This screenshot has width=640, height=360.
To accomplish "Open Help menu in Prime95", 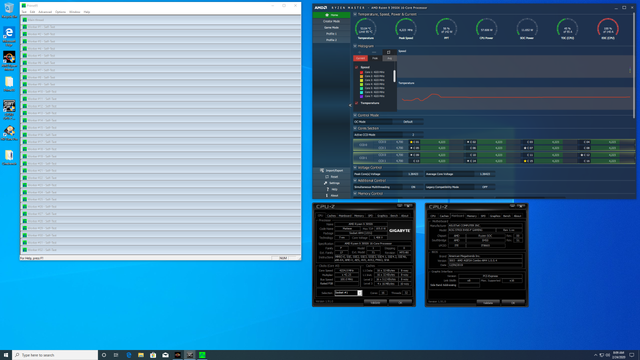I will tap(87, 12).
